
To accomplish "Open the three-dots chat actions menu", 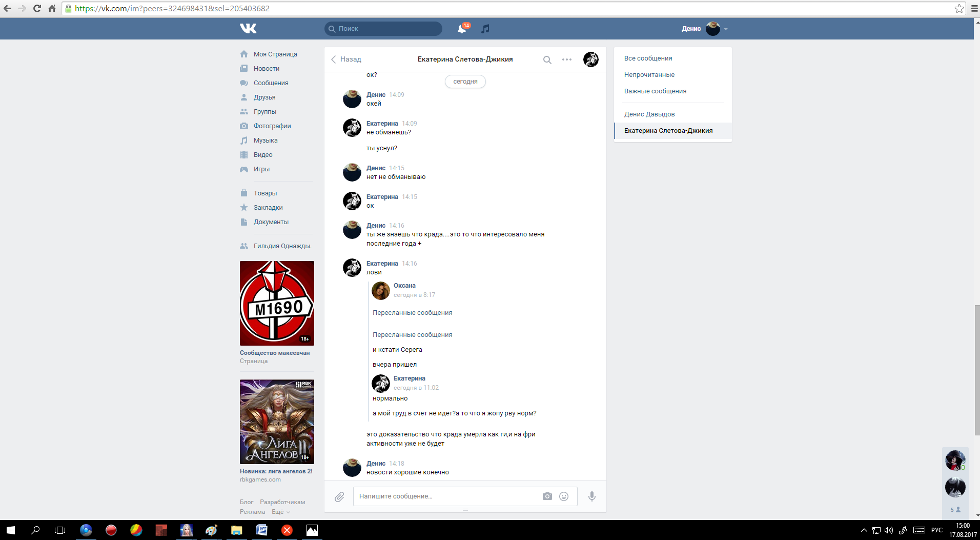I will click(x=567, y=59).
